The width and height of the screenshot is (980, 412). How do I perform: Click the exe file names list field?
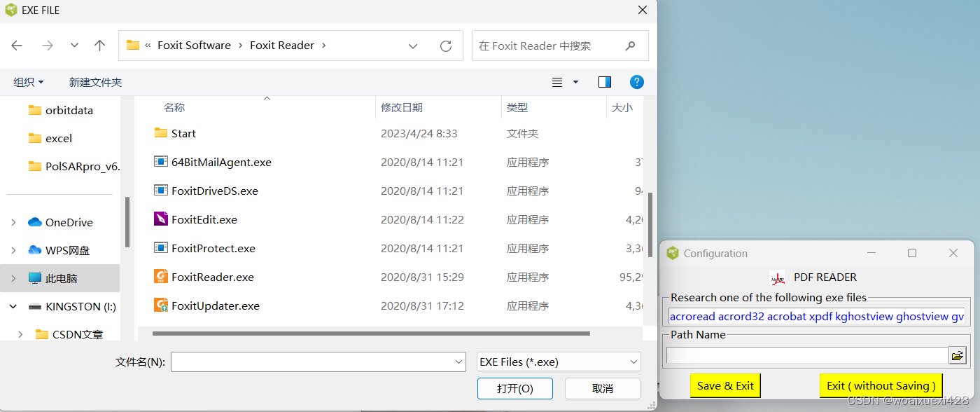[x=816, y=317]
